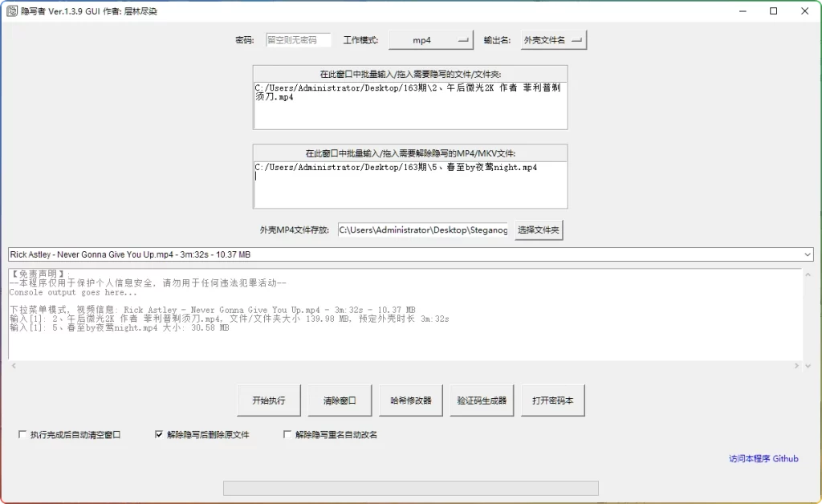Enable 执行完成后自动清空窗口 checkbox

(x=22, y=433)
